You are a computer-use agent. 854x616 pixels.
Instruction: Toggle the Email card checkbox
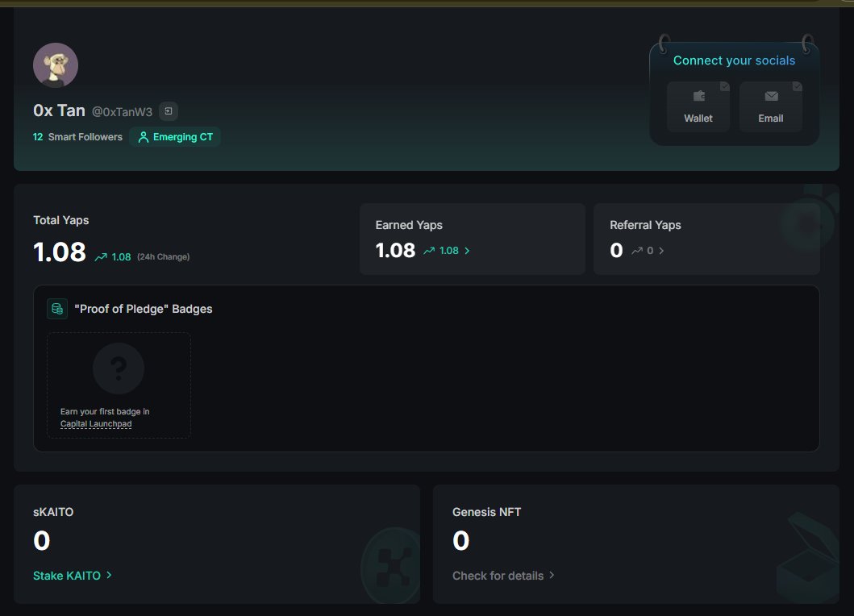coord(797,86)
